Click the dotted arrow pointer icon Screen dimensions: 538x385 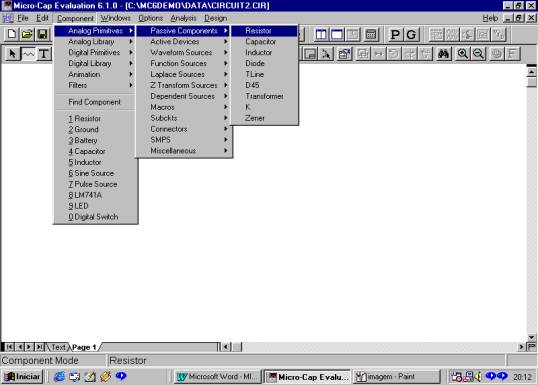[x=326, y=54]
